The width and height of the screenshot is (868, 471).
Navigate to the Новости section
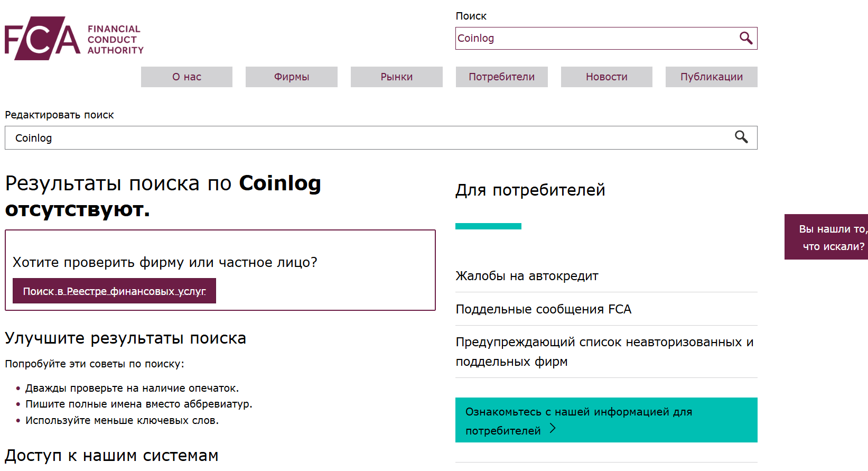click(x=606, y=77)
